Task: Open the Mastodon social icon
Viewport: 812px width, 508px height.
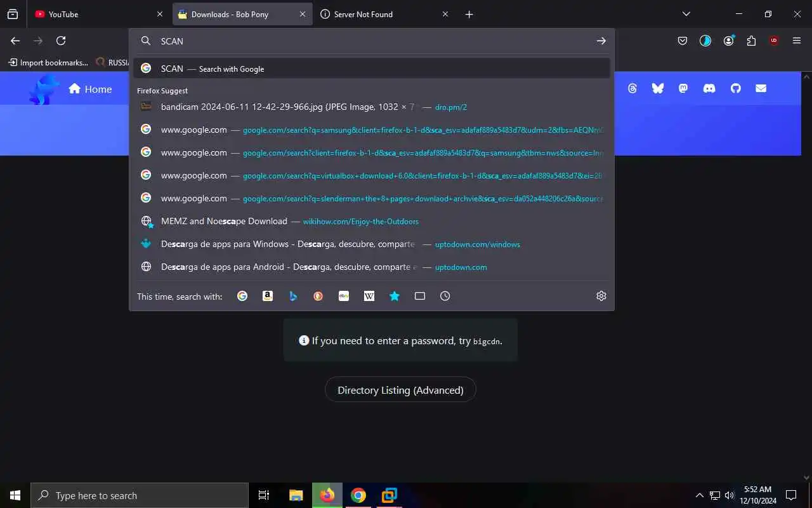Action: tap(683, 88)
